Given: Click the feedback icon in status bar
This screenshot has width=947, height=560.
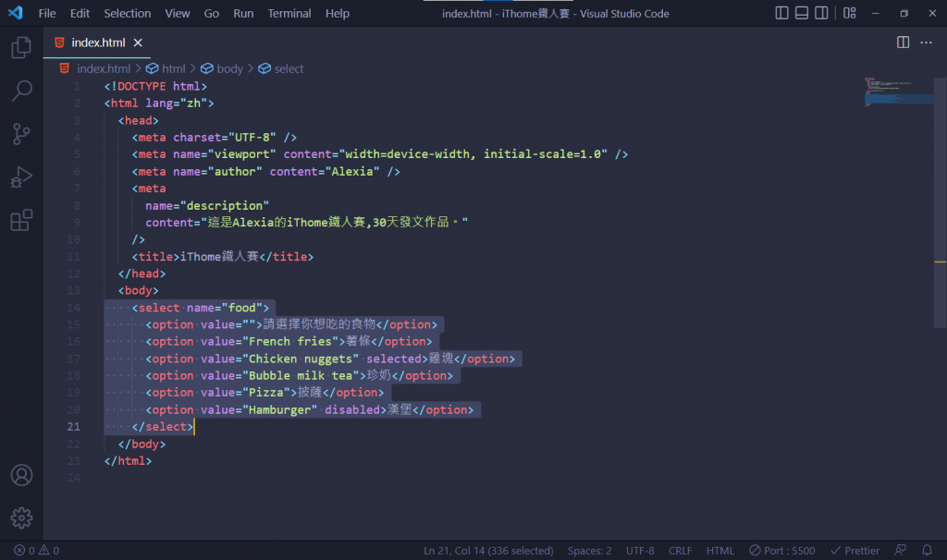Looking at the screenshot, I should (900, 551).
